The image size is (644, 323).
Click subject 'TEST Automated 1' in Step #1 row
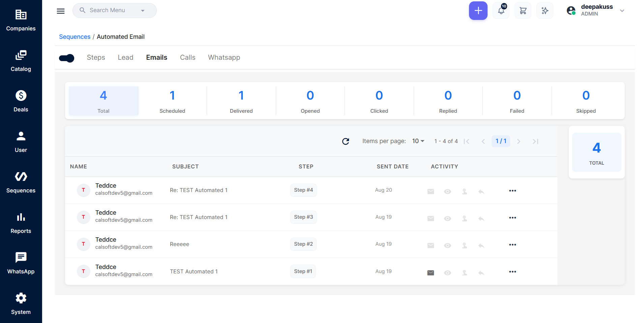(x=194, y=272)
